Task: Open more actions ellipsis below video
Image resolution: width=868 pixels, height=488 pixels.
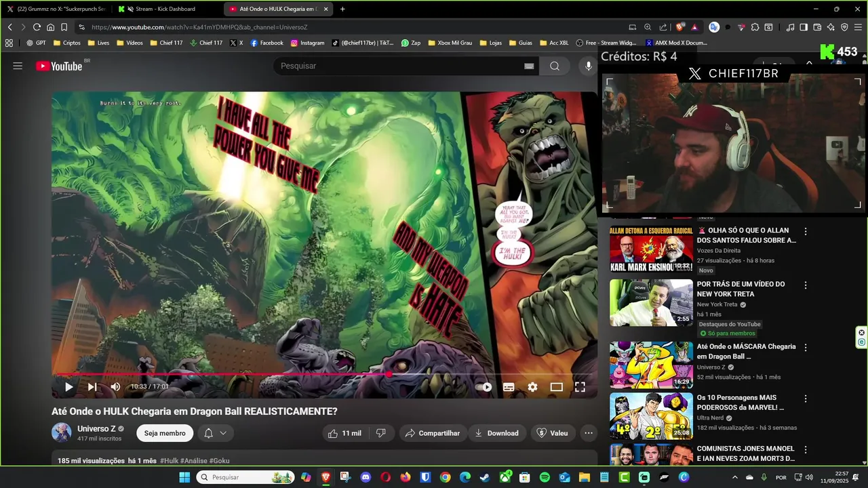Action: coord(588,433)
